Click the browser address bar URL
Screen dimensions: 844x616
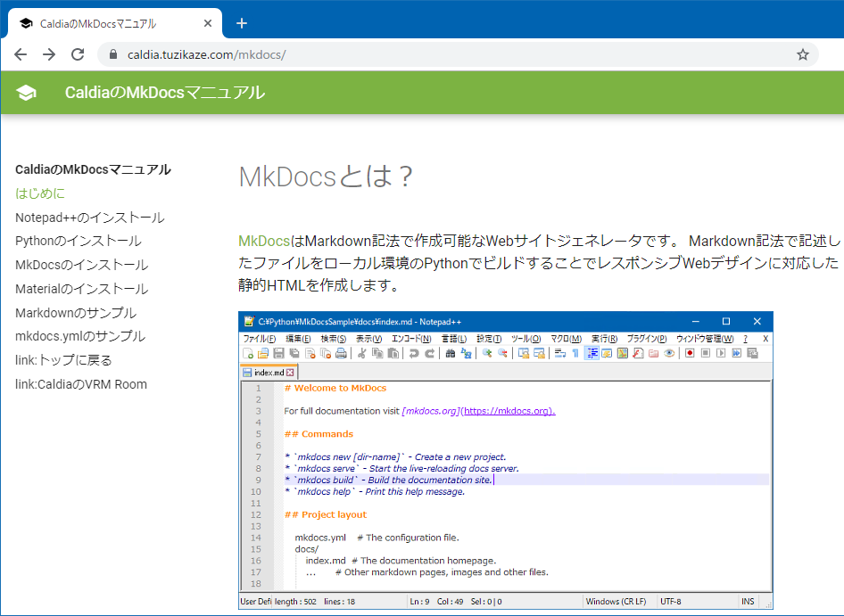pos(207,54)
